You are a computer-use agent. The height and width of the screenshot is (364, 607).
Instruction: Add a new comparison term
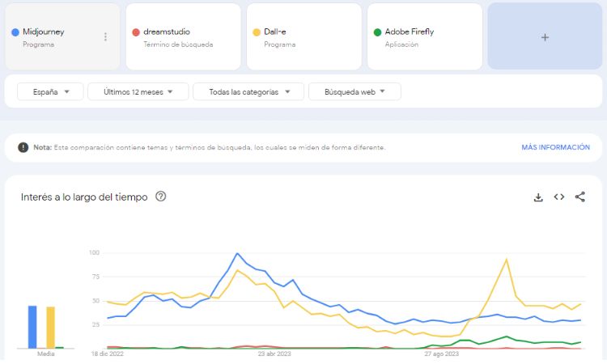(x=545, y=36)
